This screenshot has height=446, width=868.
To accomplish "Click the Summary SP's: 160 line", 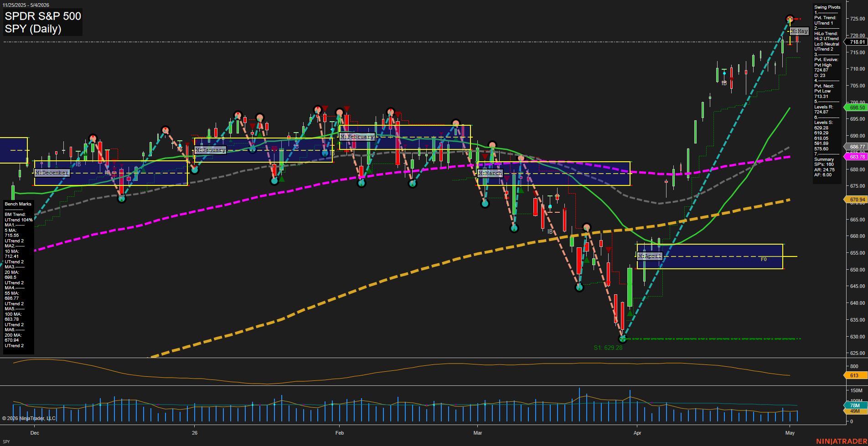I will [824, 162].
